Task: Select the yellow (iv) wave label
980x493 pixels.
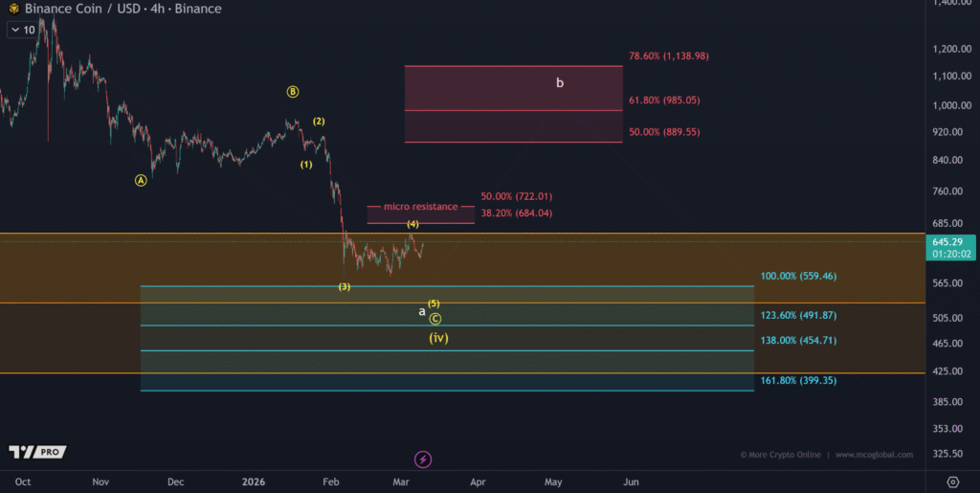Action: (438, 338)
